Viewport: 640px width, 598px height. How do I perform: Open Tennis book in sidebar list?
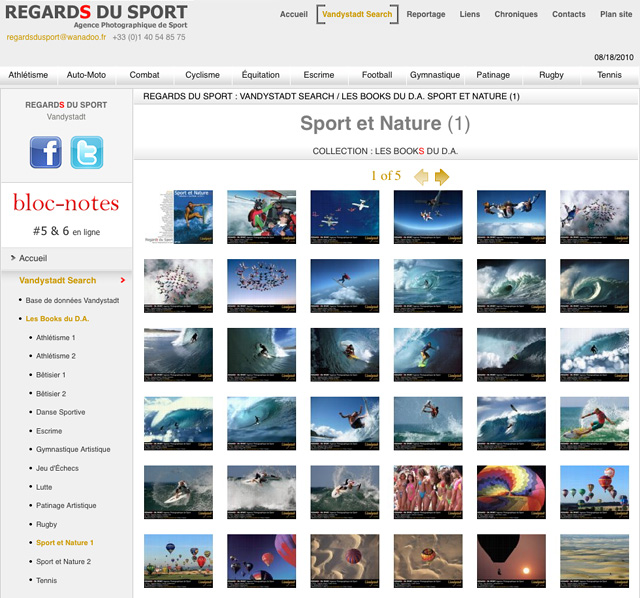click(47, 580)
